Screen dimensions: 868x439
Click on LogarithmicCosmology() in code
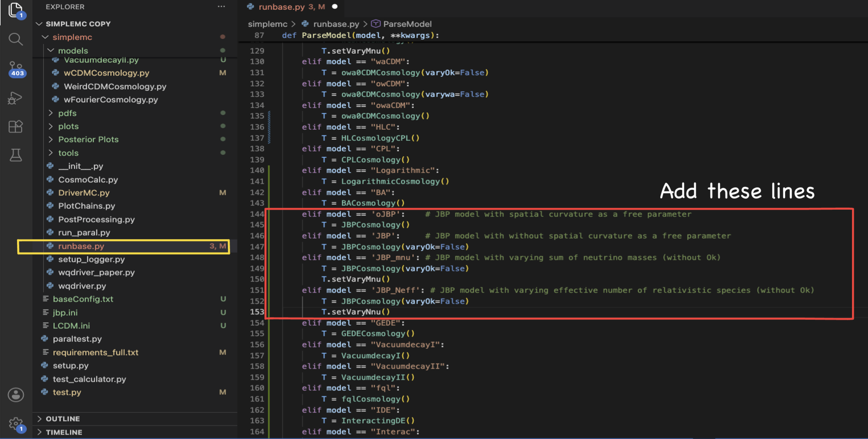pos(395,182)
